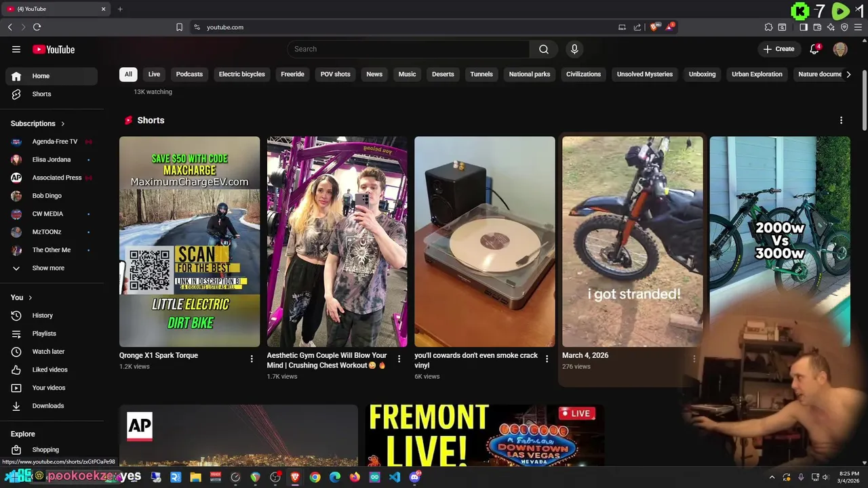Image resolution: width=868 pixels, height=488 pixels.
Task: Toggle the browser sidebar panel icon
Action: point(804,27)
